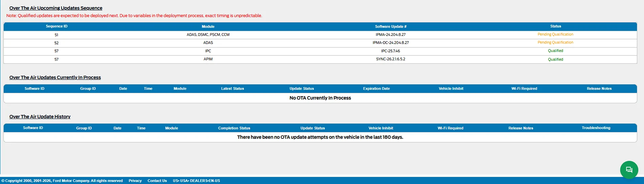Open the green chat support icon
644x184 pixels.
(629, 170)
